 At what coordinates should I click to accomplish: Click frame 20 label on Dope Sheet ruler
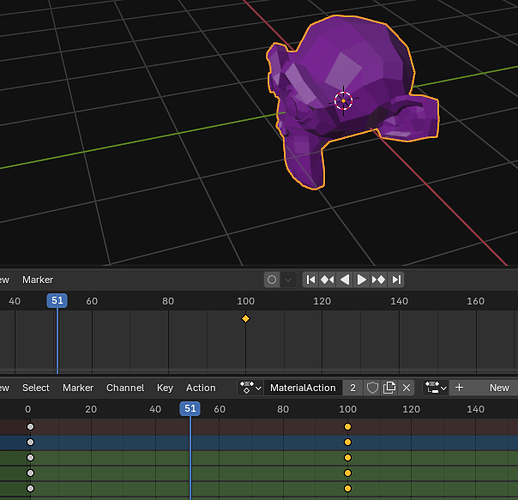pos(91,409)
